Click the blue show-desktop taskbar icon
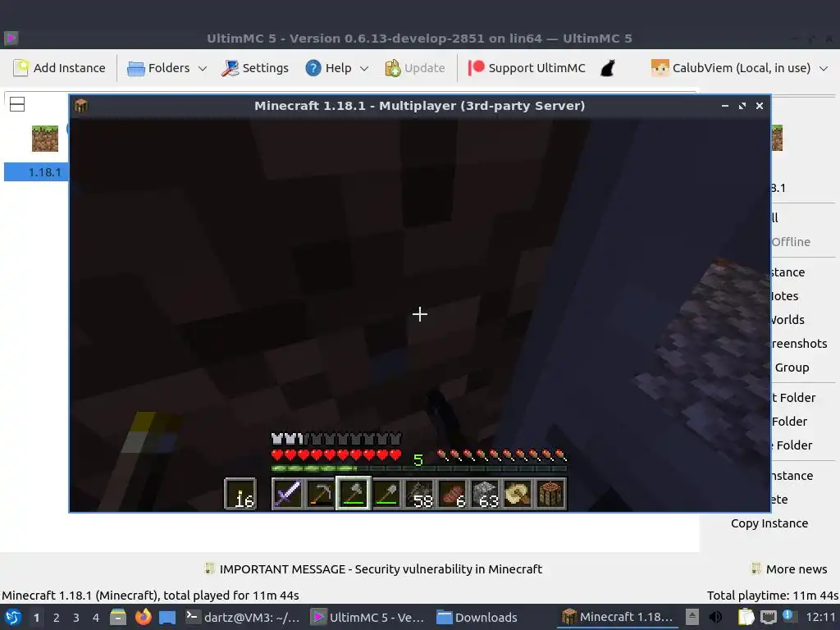Screen dimensions: 840x630 click(x=167, y=618)
